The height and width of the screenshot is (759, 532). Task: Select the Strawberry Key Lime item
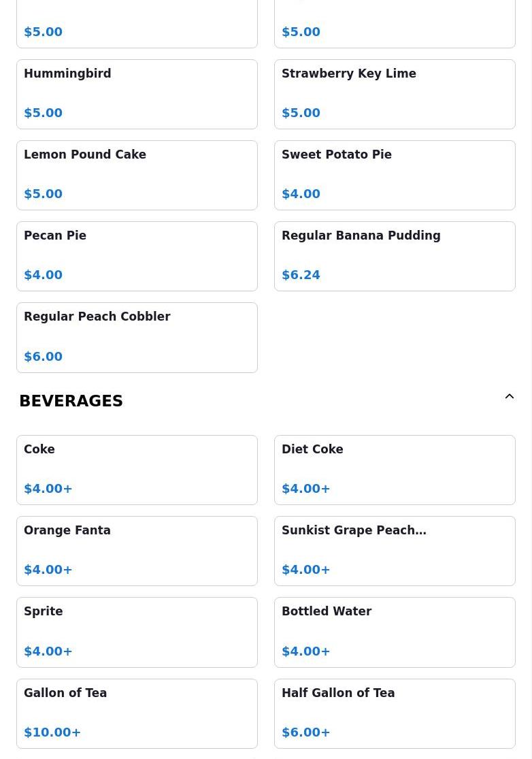(x=395, y=95)
